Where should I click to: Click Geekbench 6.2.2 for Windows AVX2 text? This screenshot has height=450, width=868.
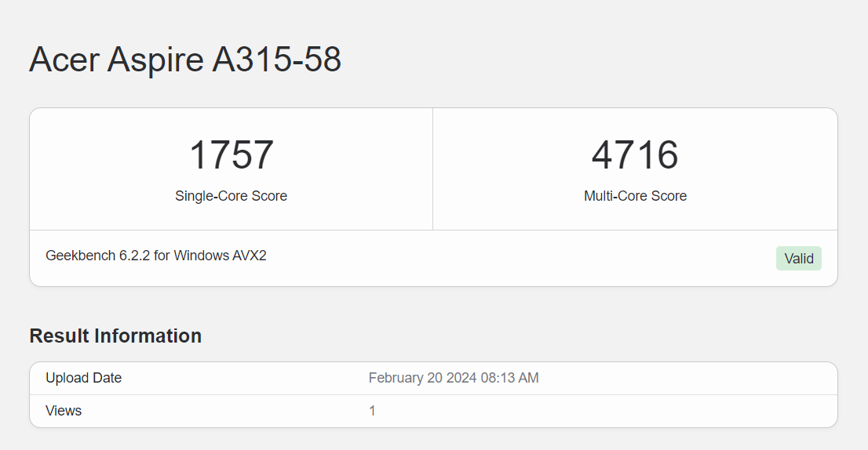tap(156, 256)
